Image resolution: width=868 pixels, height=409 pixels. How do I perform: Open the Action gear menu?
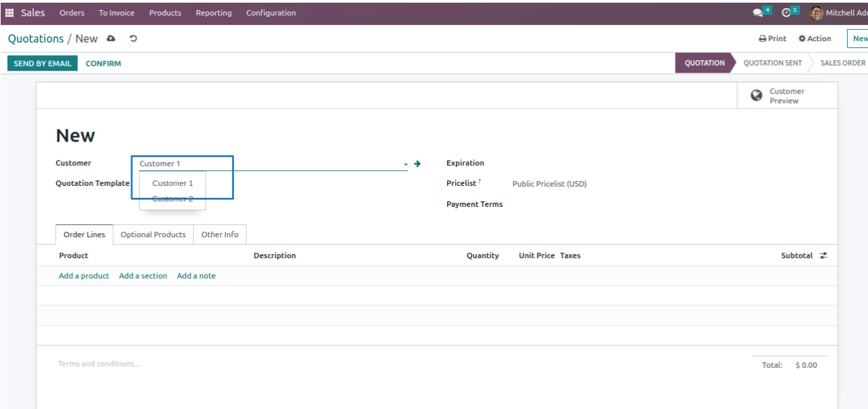tap(815, 39)
